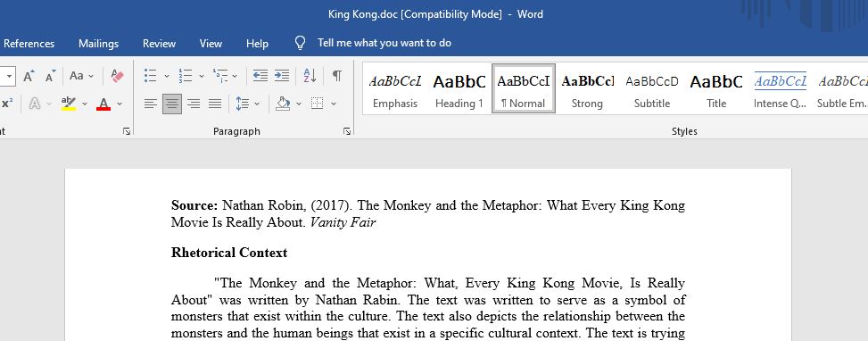Toggle center alignment
The width and height of the screenshot is (868, 341).
click(172, 104)
